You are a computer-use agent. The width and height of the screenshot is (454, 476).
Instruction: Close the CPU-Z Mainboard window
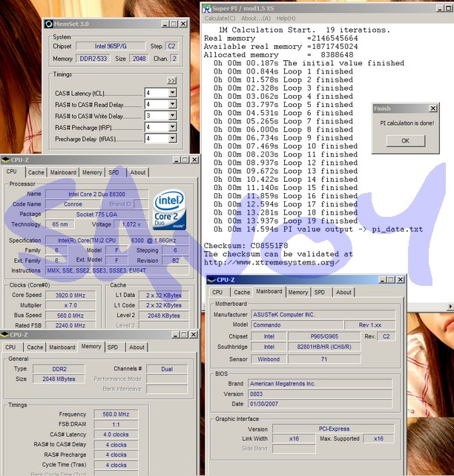point(401,280)
